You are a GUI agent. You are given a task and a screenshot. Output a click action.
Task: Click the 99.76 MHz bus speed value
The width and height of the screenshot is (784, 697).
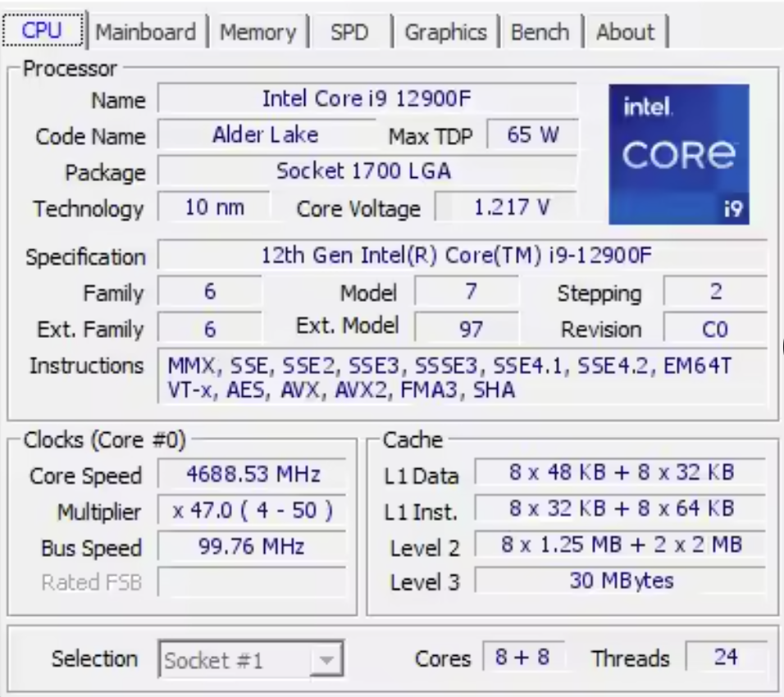pos(252,546)
